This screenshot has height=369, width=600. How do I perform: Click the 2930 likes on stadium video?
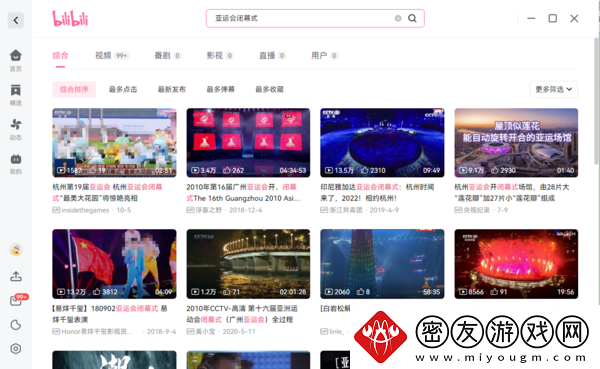[503, 170]
